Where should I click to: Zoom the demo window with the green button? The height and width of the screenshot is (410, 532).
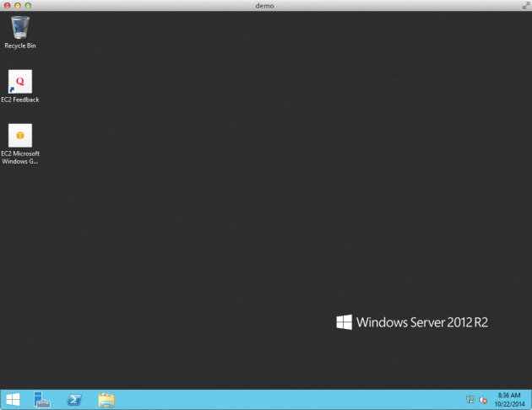point(28,5)
